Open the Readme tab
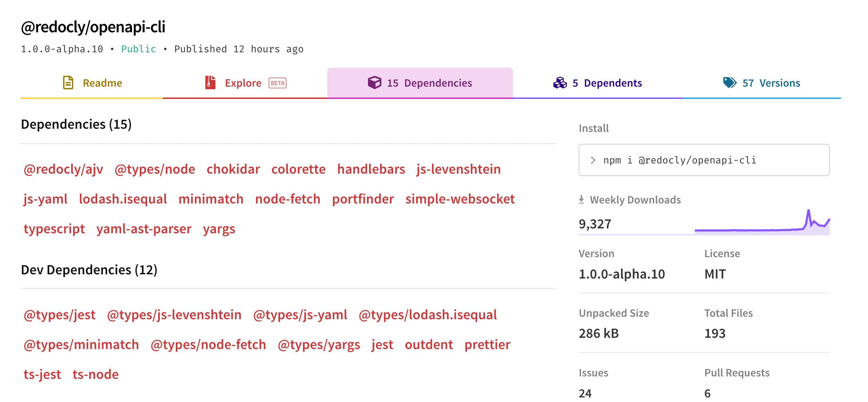 click(102, 83)
